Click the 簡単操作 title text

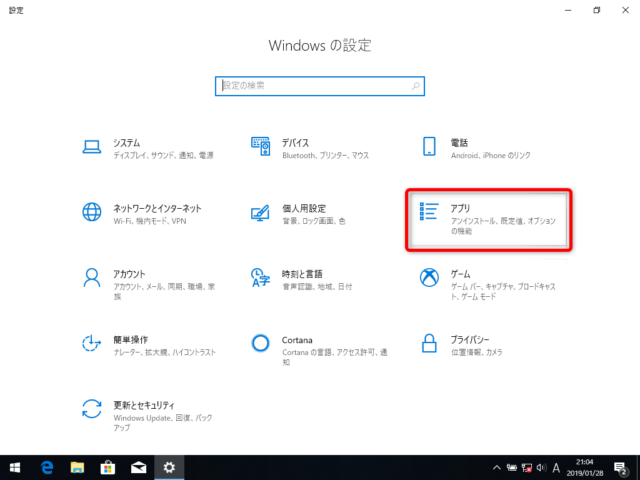[x=131, y=340]
